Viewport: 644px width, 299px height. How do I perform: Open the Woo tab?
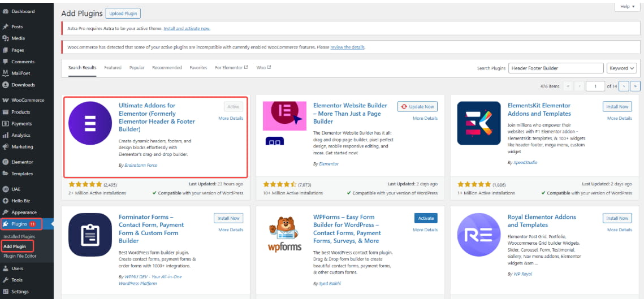tap(263, 68)
